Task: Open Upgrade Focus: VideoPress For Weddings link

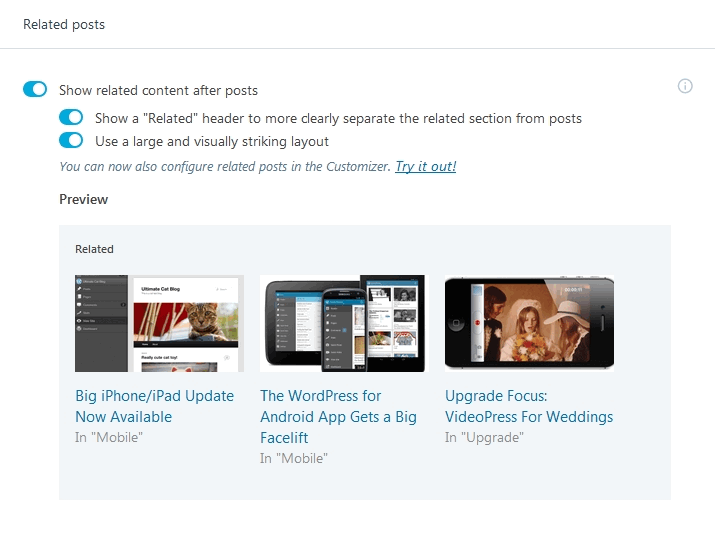Action: 529,406
